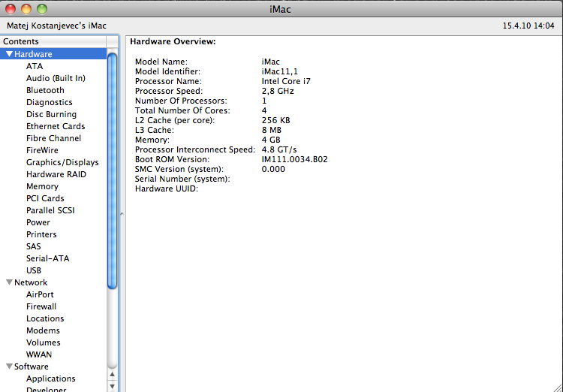
Task: Show Locations under Network
Action: point(45,318)
